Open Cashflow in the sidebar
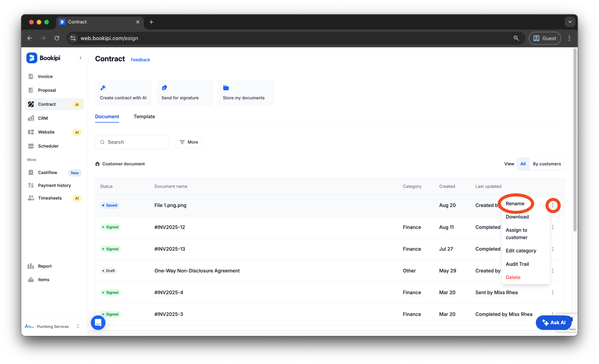Image resolution: width=599 pixels, height=364 pixels. point(47,173)
